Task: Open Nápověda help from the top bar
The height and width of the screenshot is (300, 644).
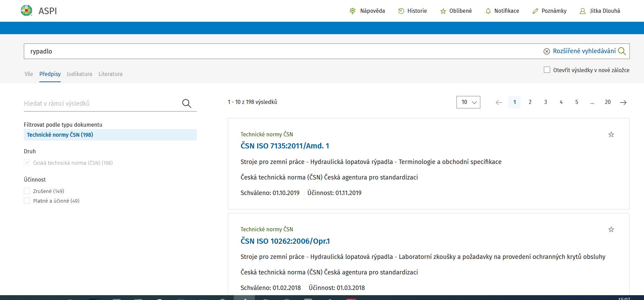Action: click(367, 11)
